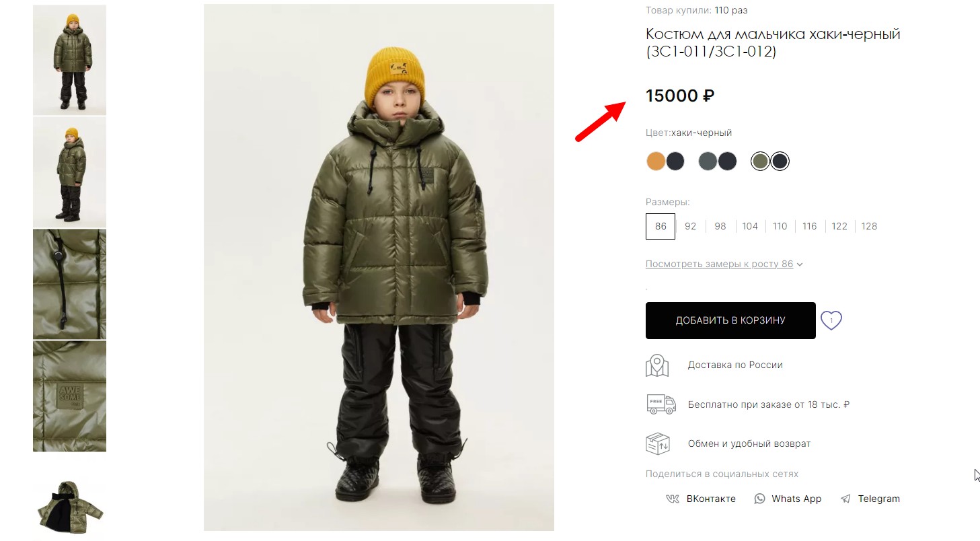Screen dimensions: 980x541
Task: Add the suit to the cart
Action: tap(730, 320)
